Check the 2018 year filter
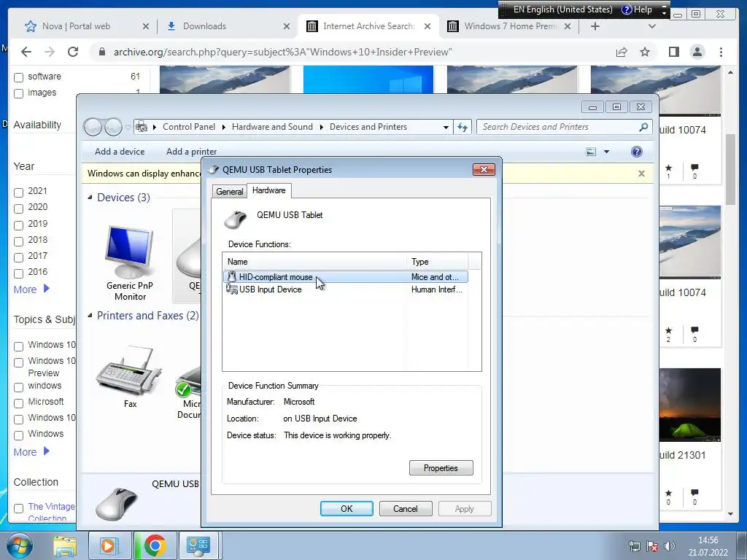Screen dimensions: 747x560 pos(18,241)
